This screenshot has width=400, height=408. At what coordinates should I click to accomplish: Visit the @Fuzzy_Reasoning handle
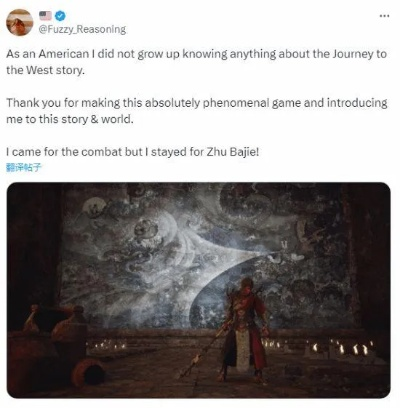click(82, 30)
